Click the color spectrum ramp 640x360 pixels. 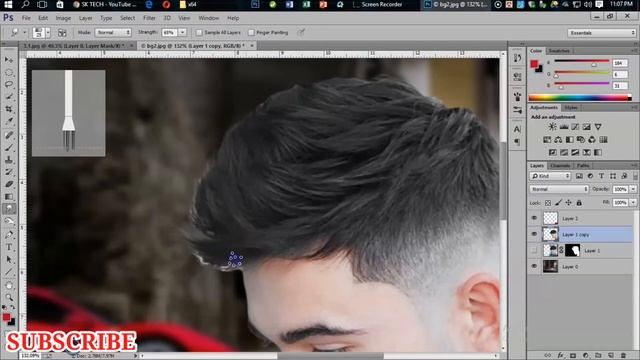(580, 98)
